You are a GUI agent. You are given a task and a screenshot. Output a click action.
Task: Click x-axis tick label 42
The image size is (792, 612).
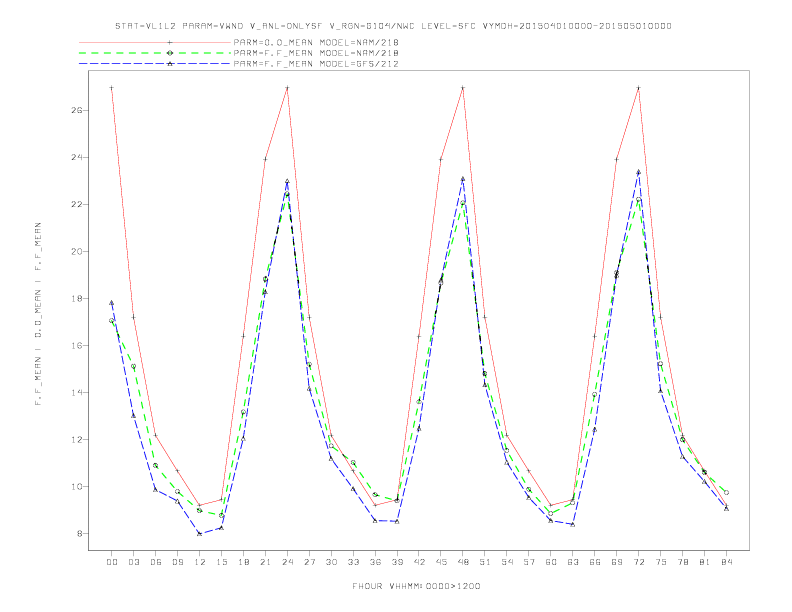419,562
